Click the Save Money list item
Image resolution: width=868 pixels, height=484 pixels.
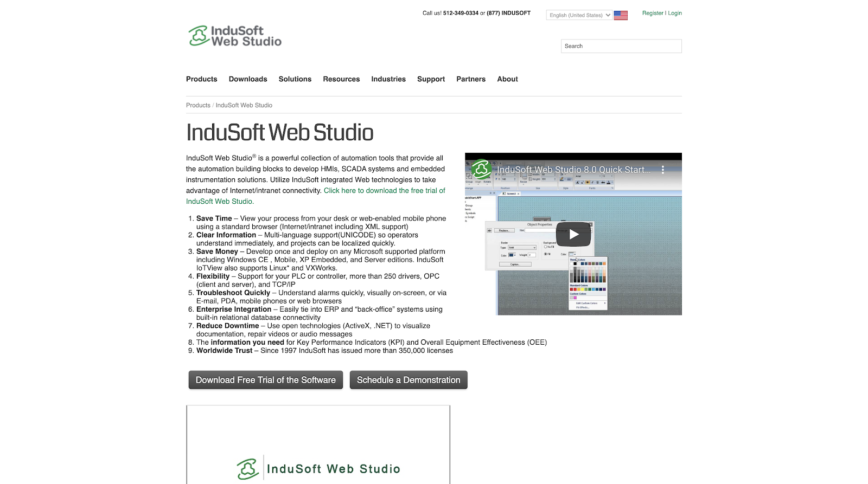pos(321,260)
